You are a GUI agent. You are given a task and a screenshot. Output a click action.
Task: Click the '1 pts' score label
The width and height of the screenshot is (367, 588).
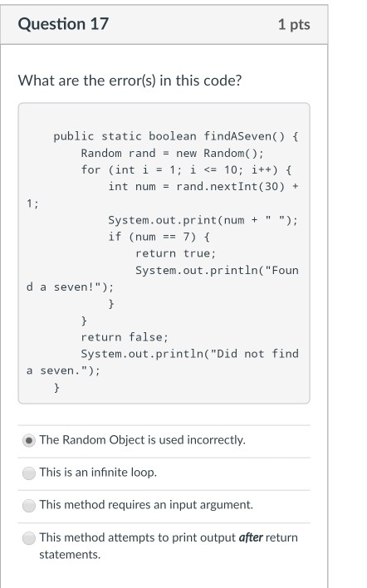tap(294, 25)
